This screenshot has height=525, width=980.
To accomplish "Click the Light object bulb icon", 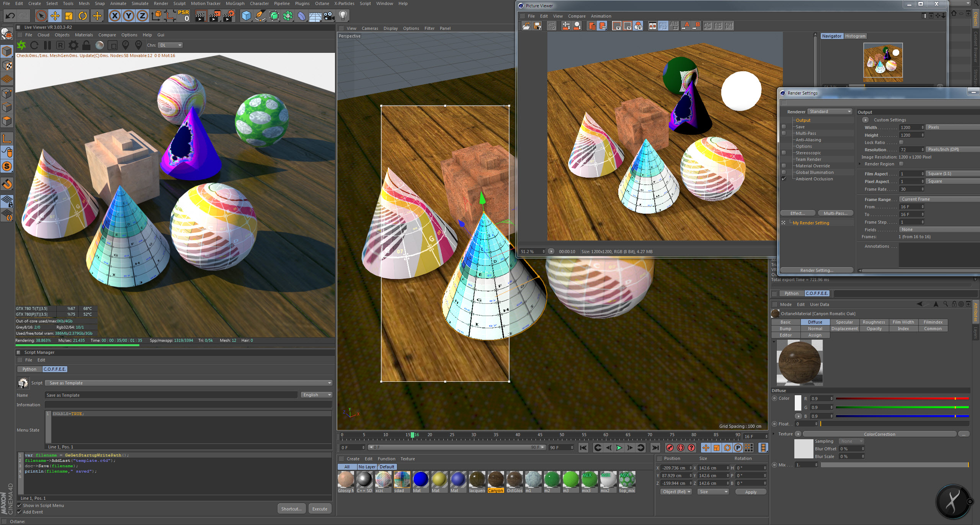I will [x=343, y=16].
